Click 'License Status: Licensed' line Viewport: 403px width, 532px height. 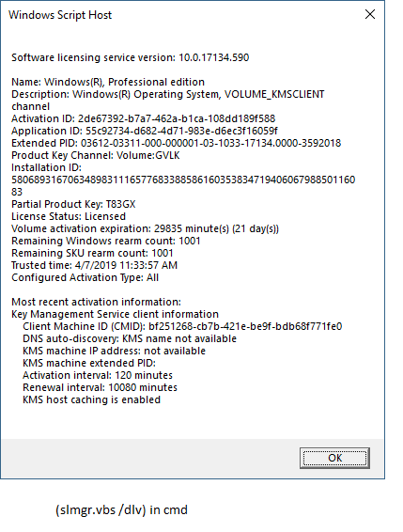pos(69,216)
